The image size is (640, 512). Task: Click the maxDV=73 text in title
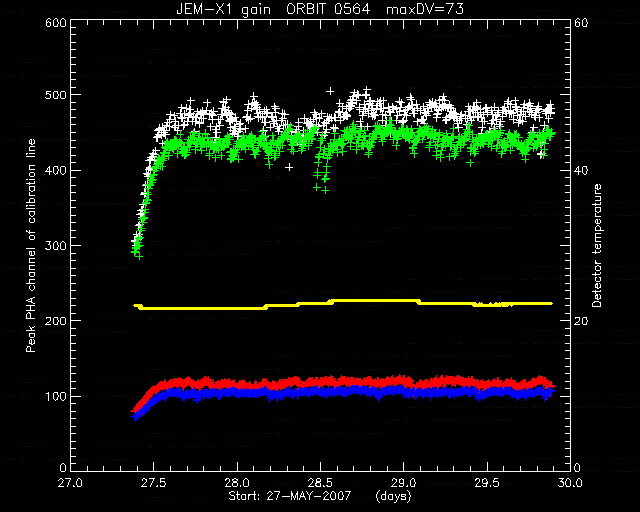pos(425,9)
